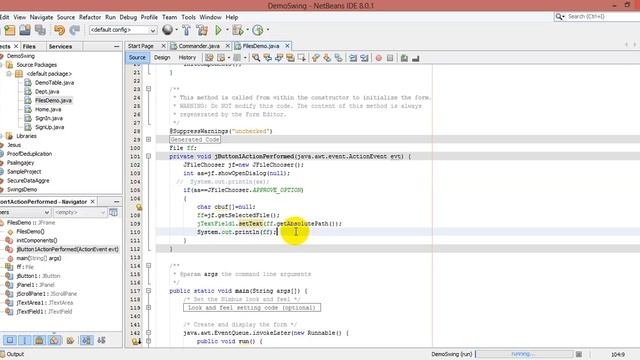Viewport: 640px width, 360px height.
Task: Select SignUp.java in the project tree
Action: point(49,127)
